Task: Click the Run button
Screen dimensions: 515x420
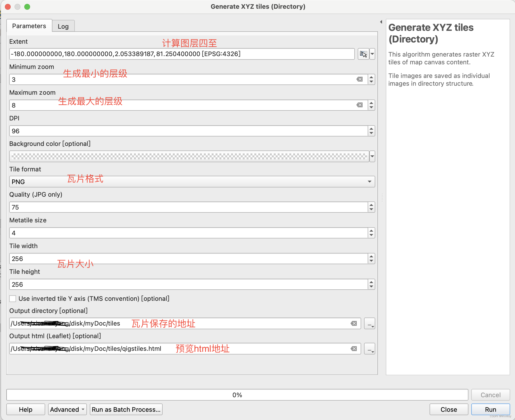Action: click(490, 410)
